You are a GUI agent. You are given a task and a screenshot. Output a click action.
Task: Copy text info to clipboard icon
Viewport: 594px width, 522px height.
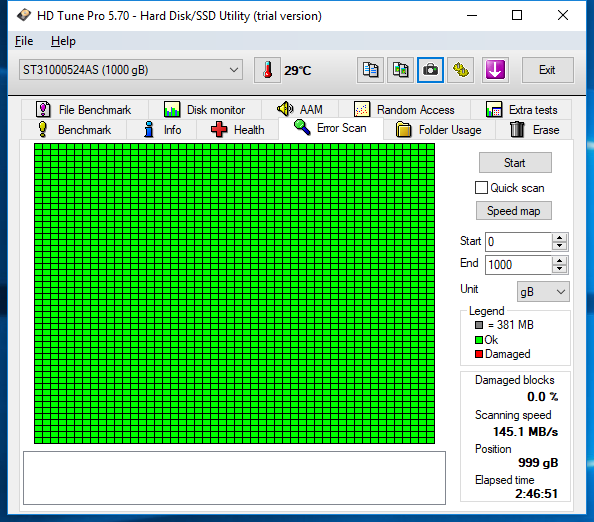[370, 70]
